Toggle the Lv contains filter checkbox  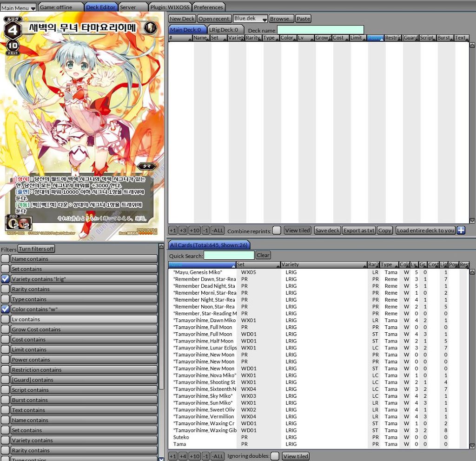click(5, 319)
